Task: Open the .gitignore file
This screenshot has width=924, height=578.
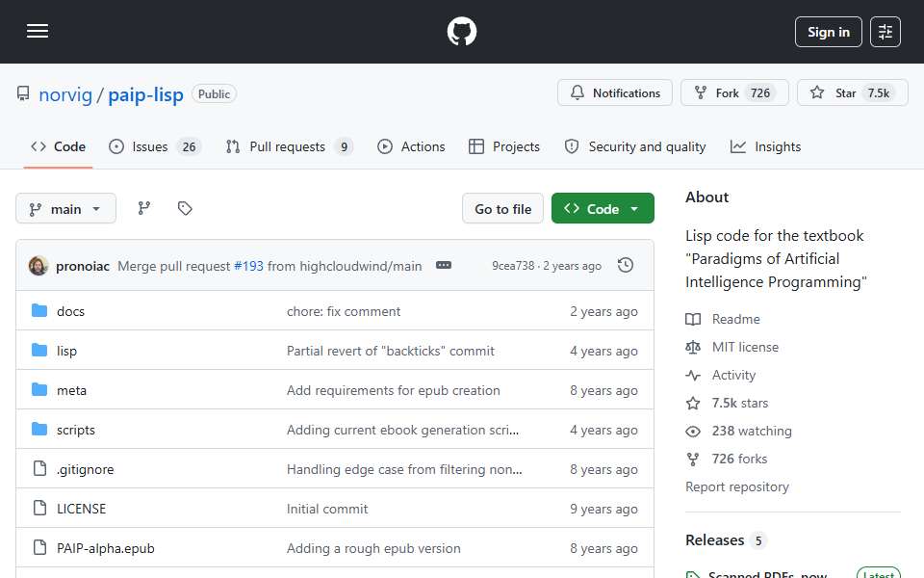Action: click(85, 469)
